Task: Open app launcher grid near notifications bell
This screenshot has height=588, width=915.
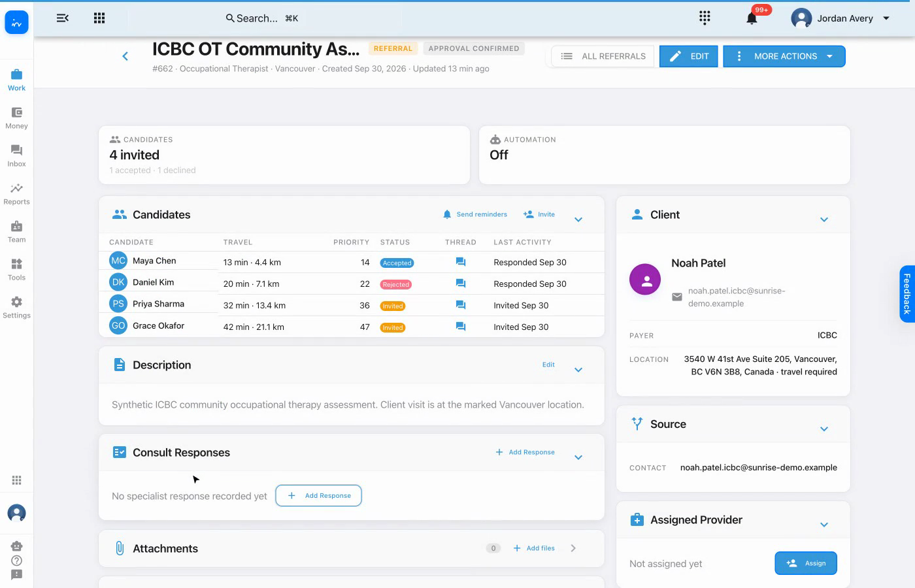Action: pos(705,18)
